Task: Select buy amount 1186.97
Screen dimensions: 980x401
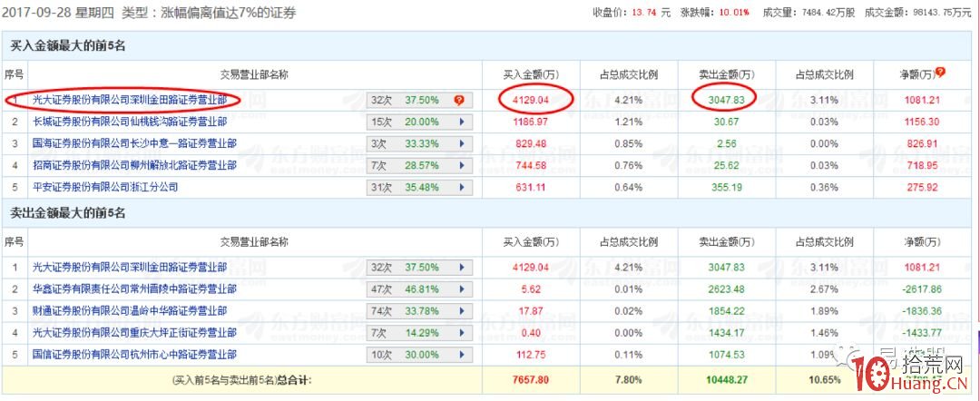Action: click(531, 122)
